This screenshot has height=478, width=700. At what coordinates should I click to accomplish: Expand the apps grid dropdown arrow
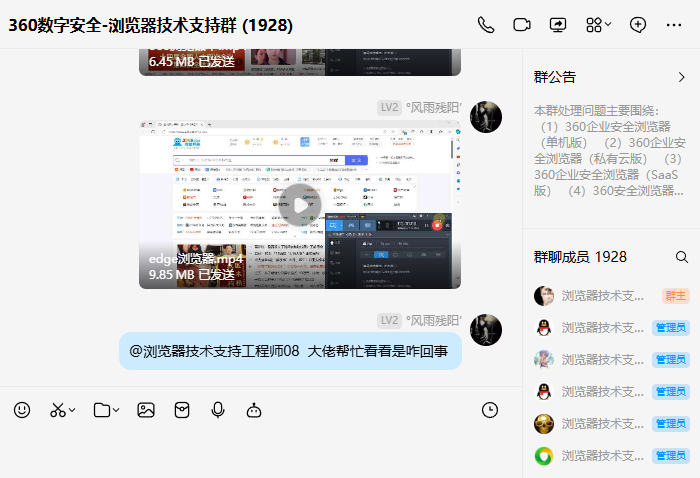(608, 24)
